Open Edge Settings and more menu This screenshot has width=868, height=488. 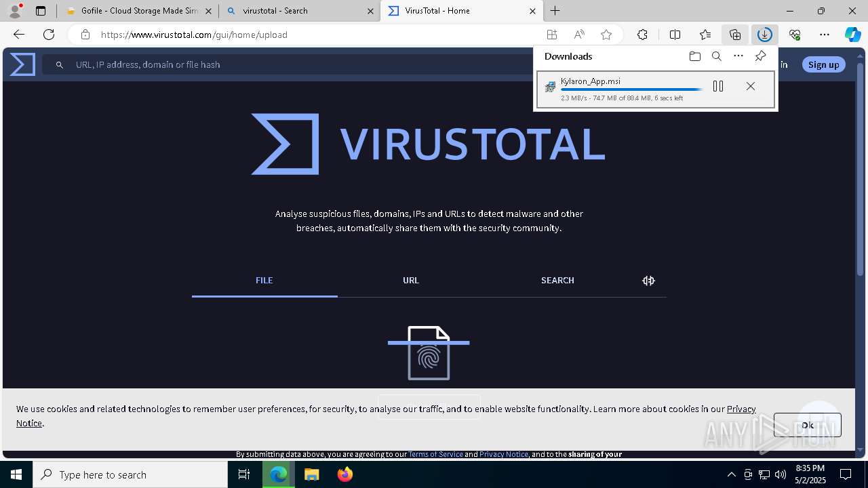tap(825, 35)
